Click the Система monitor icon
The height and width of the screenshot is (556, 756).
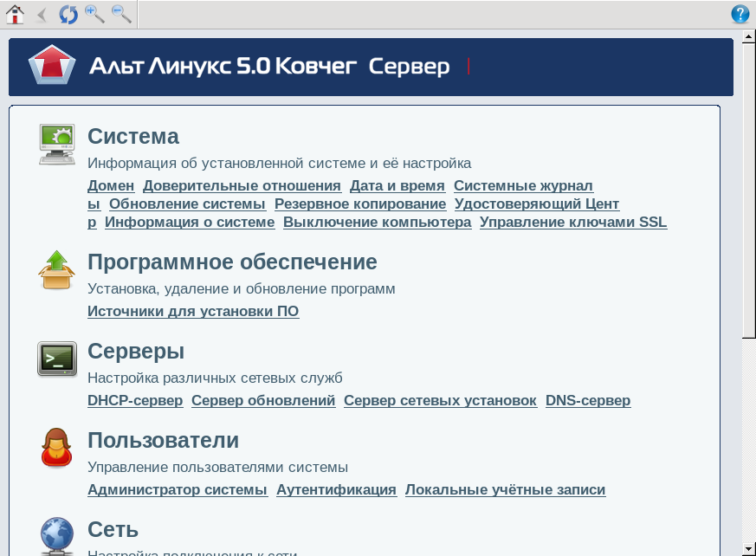pos(57,144)
